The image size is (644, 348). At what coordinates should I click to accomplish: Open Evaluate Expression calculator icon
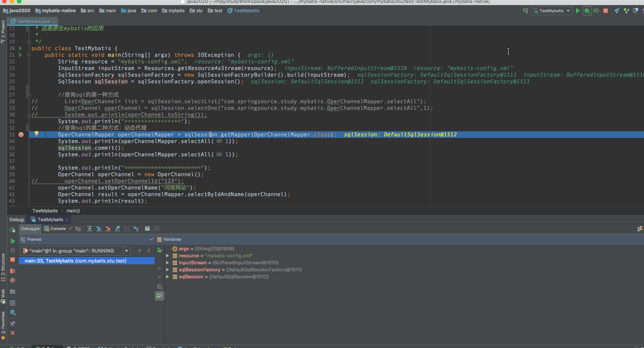tap(147, 229)
